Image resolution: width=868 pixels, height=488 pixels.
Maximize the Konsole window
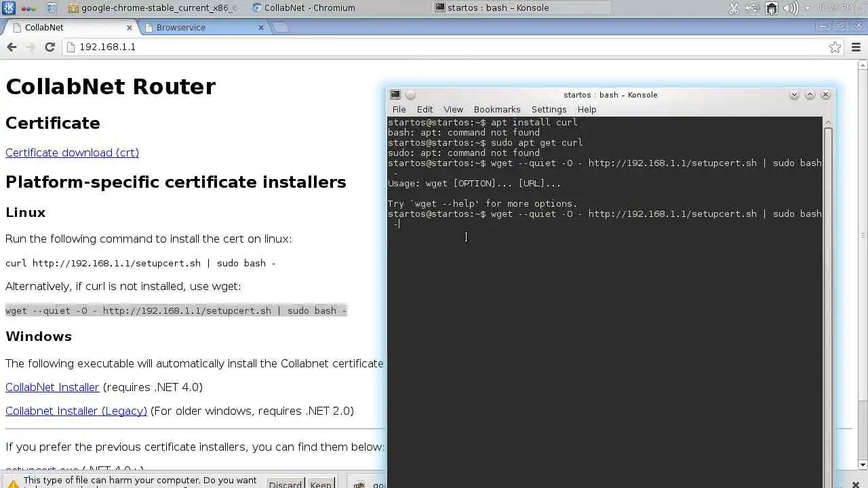[x=810, y=95]
